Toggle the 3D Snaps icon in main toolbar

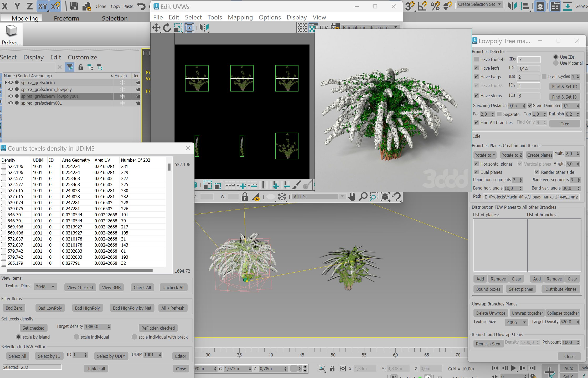pos(410,6)
